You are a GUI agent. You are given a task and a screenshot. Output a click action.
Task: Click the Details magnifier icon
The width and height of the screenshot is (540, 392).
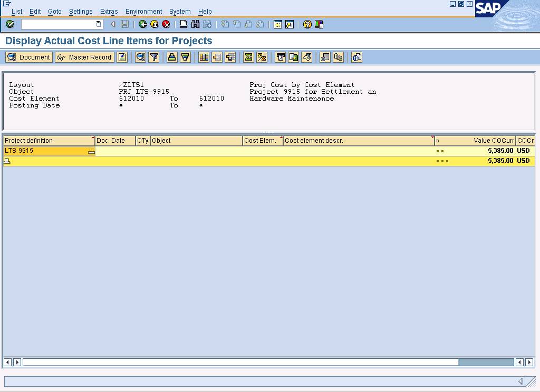point(140,57)
